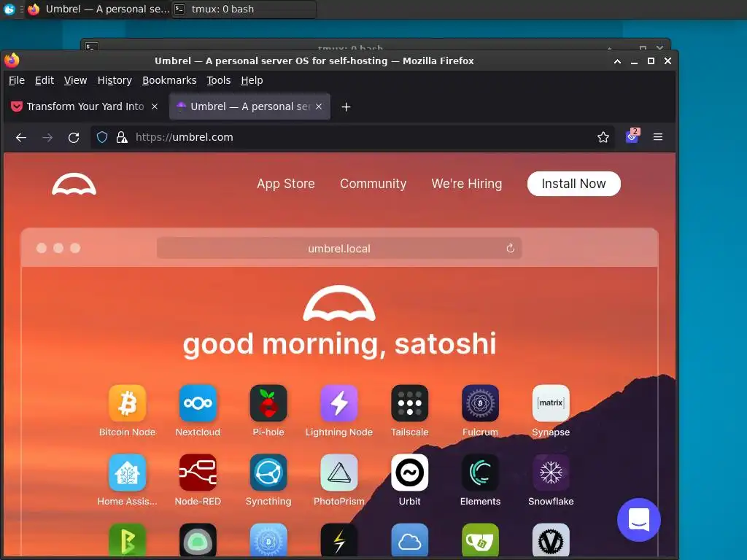747x560 pixels.
Task: Open the Bookmarks menu
Action: 169,80
